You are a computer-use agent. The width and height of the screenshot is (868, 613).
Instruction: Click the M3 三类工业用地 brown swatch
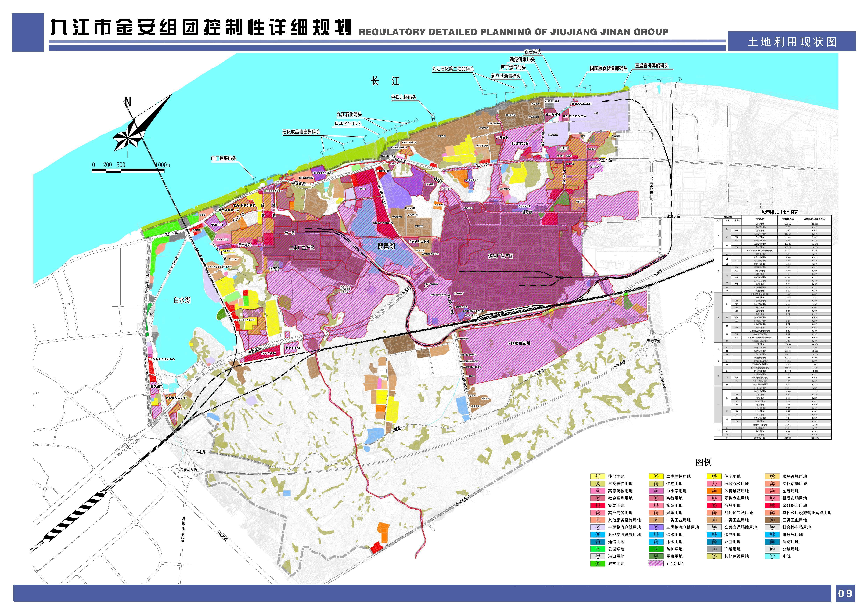coord(772,520)
